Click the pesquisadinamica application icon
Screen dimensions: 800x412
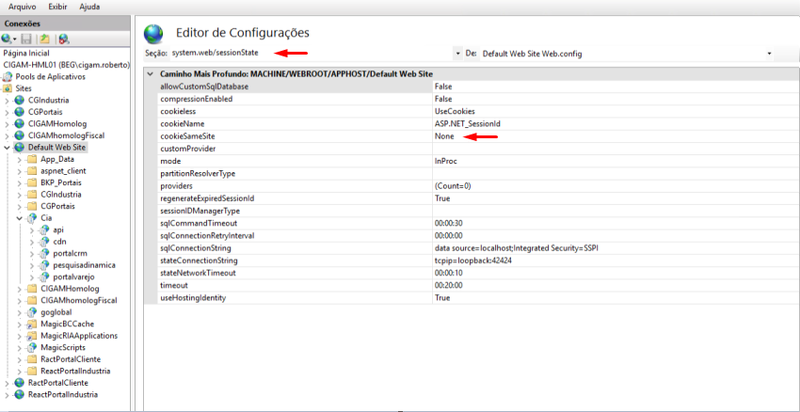coord(44,265)
